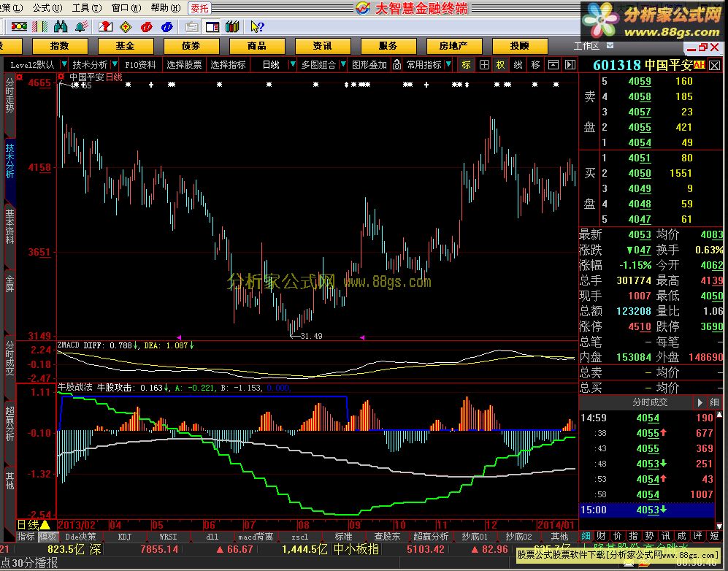Switch to the macd背离 indicator tab
The height and width of the screenshot is (571, 728).
(256, 537)
